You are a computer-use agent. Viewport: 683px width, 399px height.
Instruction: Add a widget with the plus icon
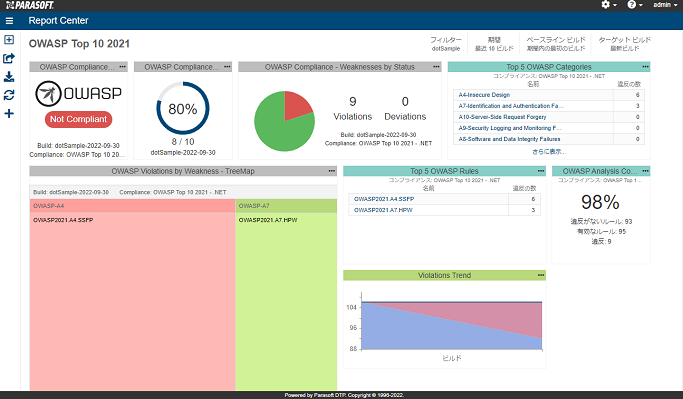pyautogui.click(x=9, y=114)
